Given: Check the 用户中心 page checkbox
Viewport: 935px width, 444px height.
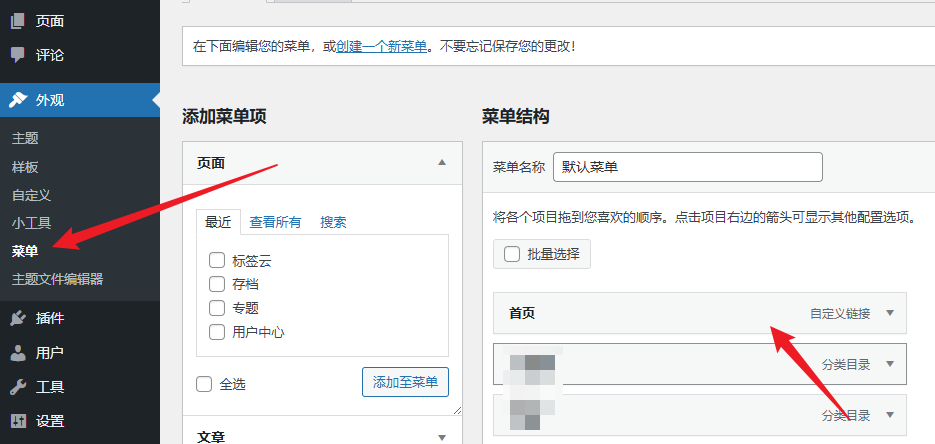Looking at the screenshot, I should (216, 332).
